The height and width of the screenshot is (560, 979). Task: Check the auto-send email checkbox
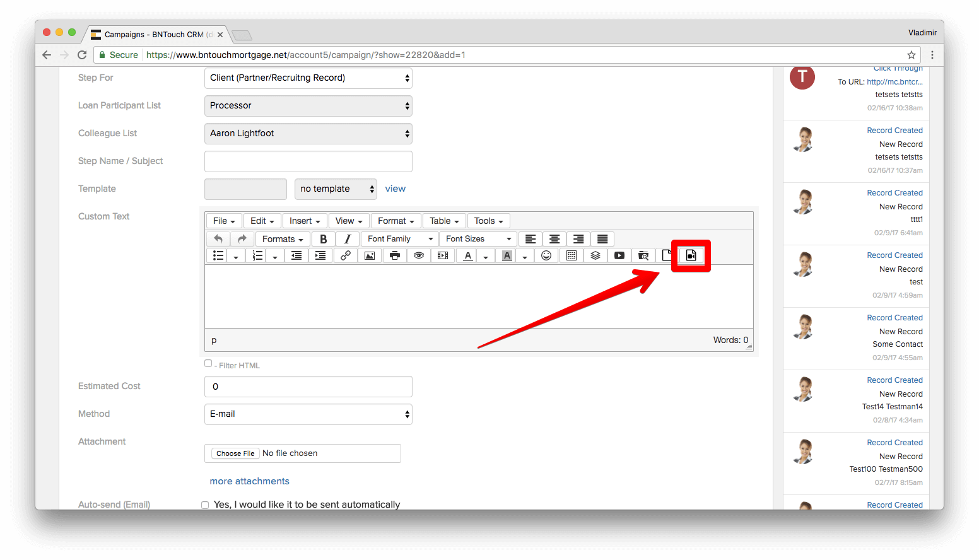(205, 505)
